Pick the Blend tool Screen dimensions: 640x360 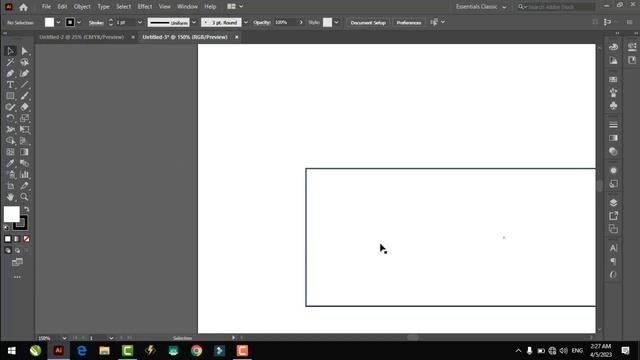tap(24, 163)
